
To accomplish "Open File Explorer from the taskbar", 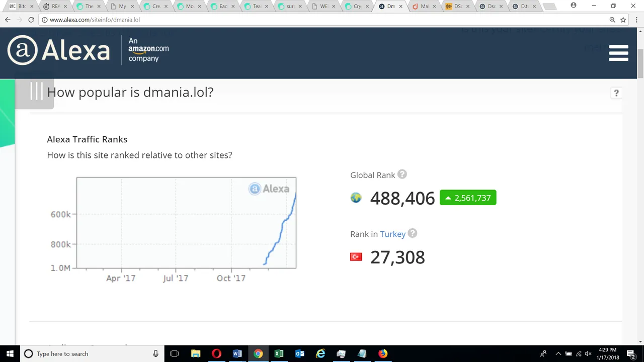I will pos(196,353).
